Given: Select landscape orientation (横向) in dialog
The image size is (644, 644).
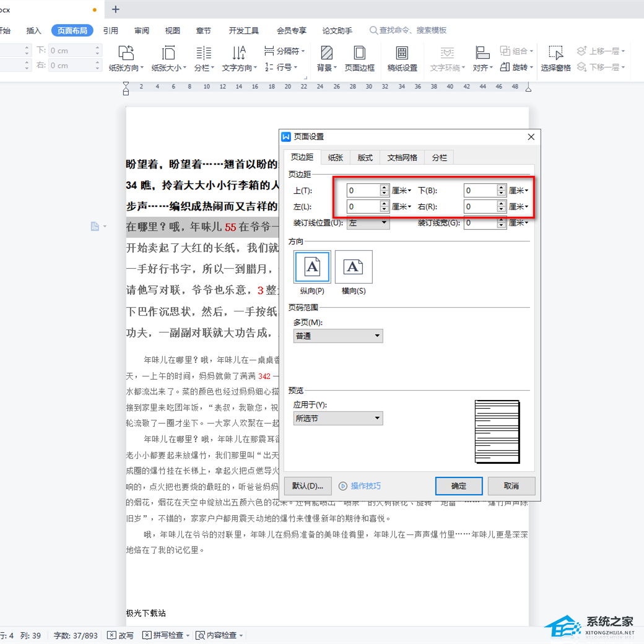Looking at the screenshot, I should click(x=354, y=267).
